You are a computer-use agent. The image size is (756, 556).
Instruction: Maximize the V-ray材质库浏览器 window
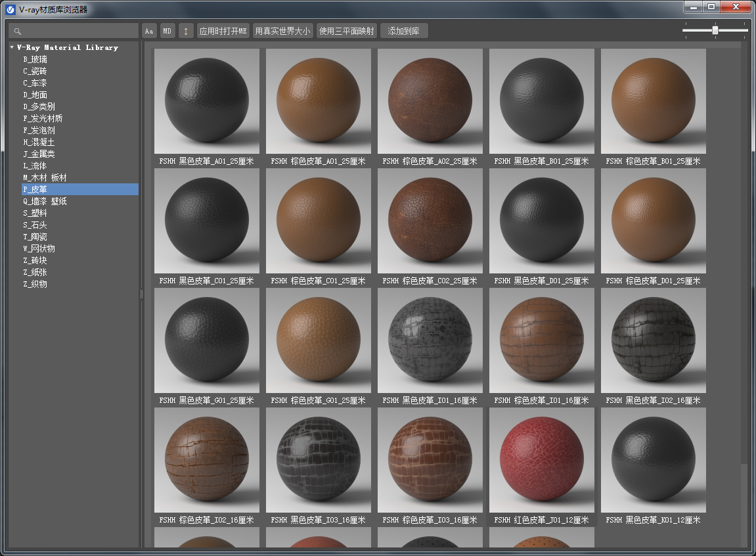point(711,7)
